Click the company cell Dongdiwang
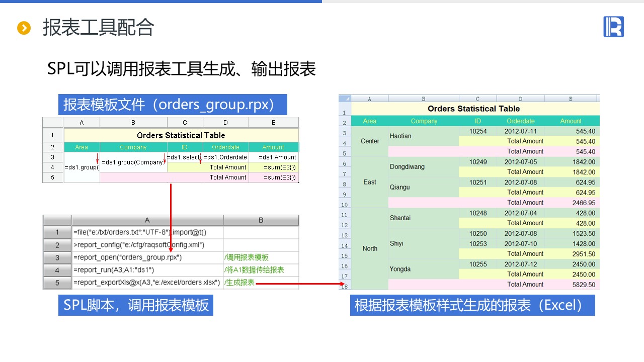 (424, 166)
